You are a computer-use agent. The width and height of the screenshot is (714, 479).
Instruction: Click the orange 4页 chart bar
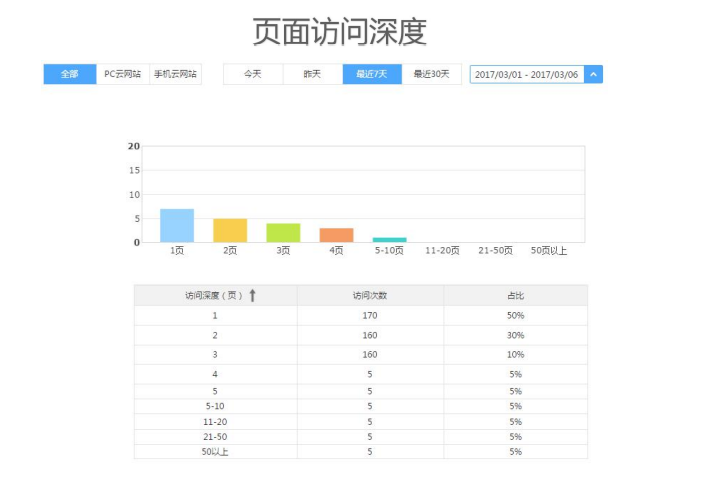(x=336, y=235)
